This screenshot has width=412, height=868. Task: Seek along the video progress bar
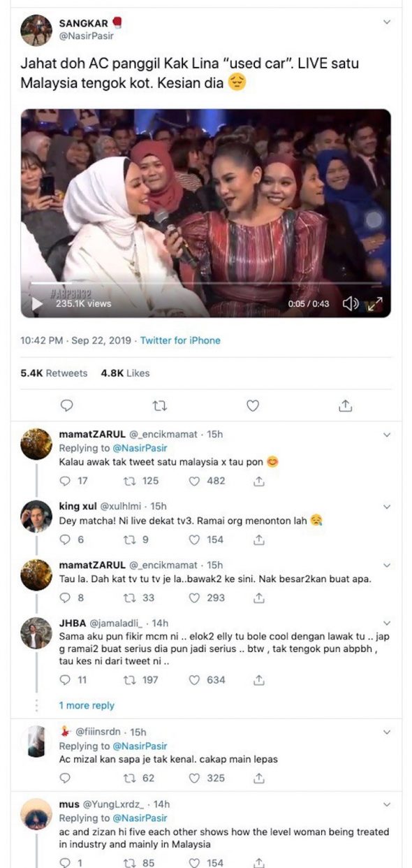[x=206, y=283]
